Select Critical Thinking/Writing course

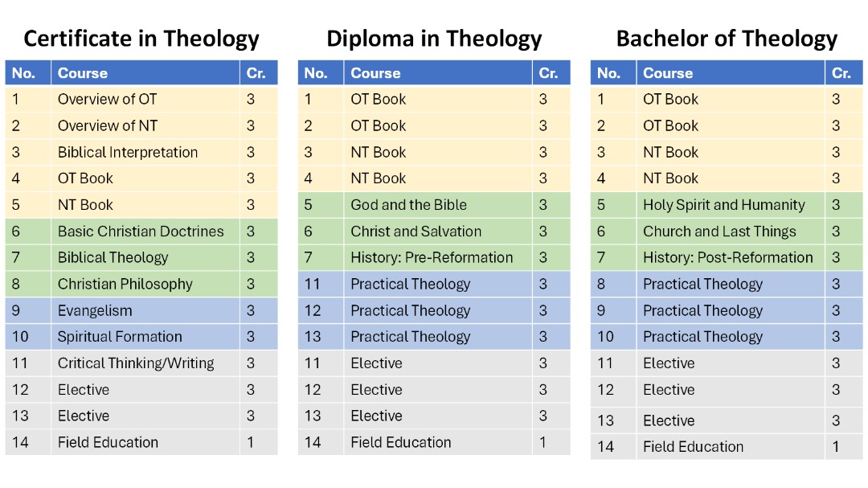click(x=136, y=363)
